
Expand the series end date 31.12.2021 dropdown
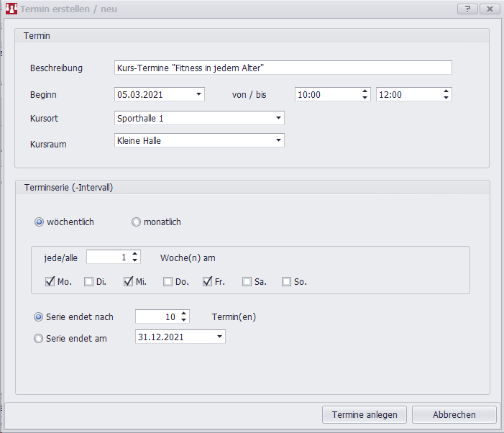click(219, 337)
